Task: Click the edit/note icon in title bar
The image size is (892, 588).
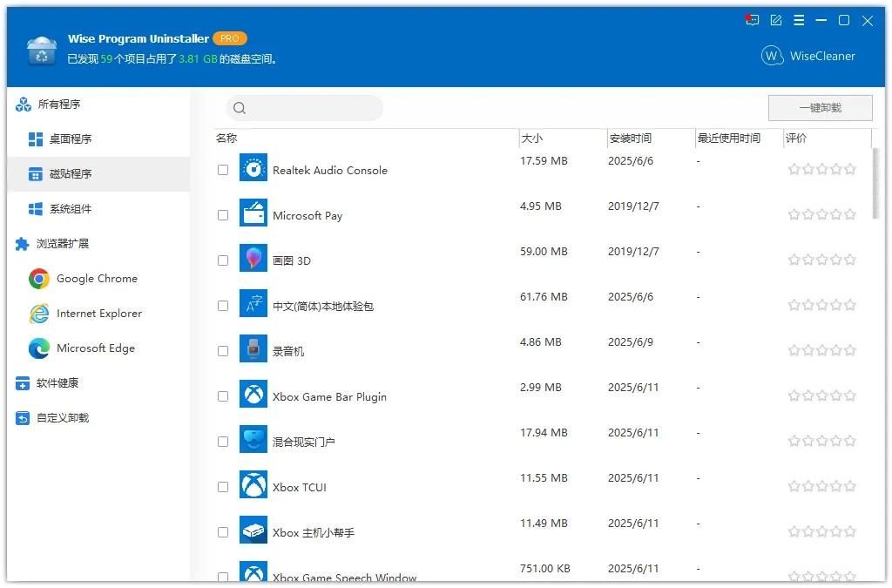Action: [776, 21]
